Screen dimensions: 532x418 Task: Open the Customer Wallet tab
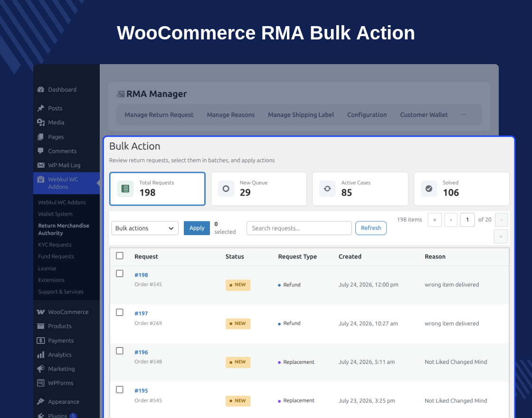(424, 114)
